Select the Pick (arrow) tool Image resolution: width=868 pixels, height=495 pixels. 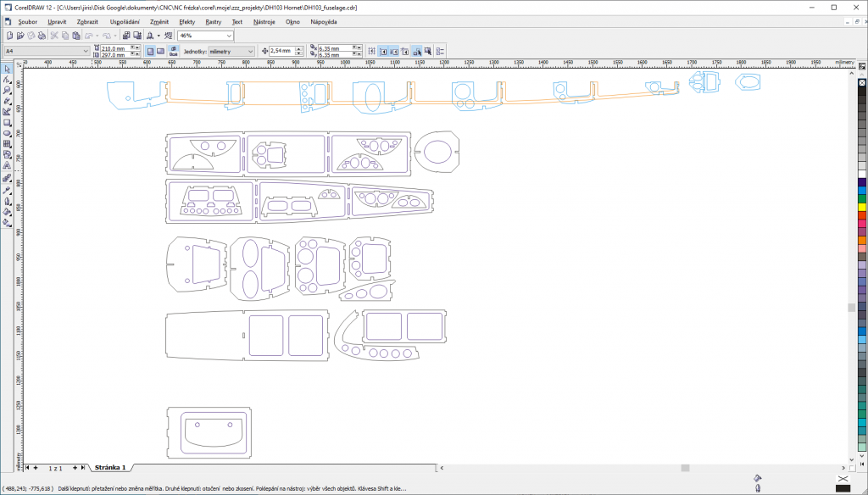7,68
